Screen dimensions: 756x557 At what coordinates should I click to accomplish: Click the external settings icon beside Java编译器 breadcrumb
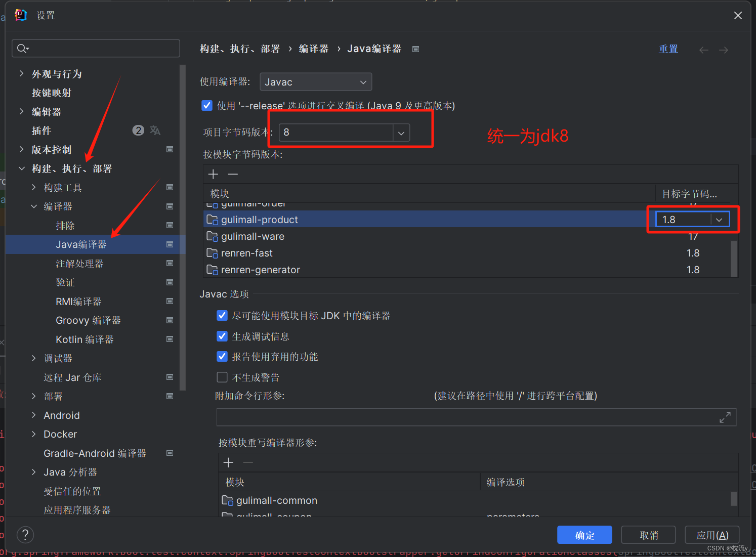(415, 49)
